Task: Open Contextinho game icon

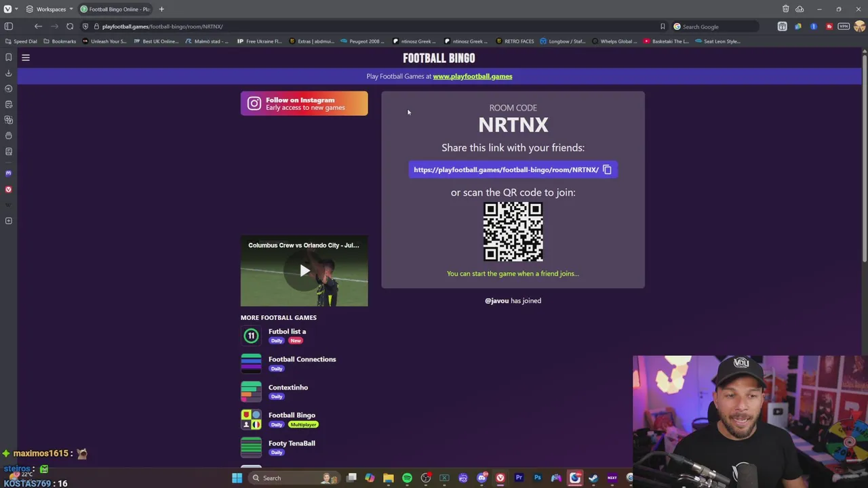Action: [x=251, y=392]
